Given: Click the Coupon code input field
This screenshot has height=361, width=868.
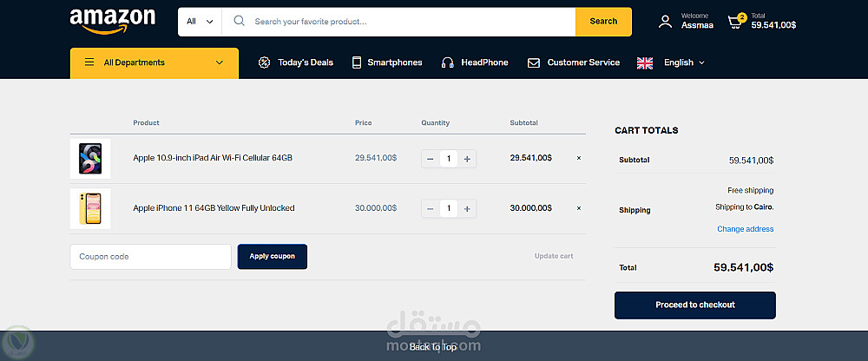Looking at the screenshot, I should point(150,256).
